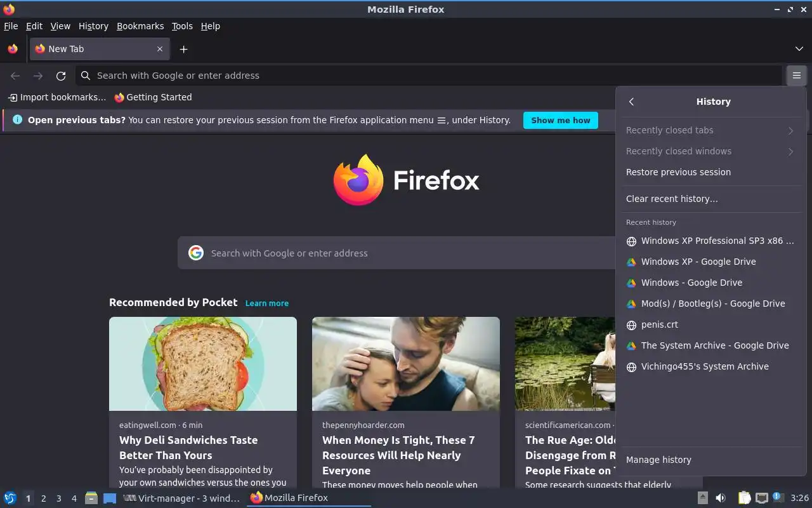Screen dimensions: 812x508
Task: Open the Getting Started bookmark
Action: 153,97
